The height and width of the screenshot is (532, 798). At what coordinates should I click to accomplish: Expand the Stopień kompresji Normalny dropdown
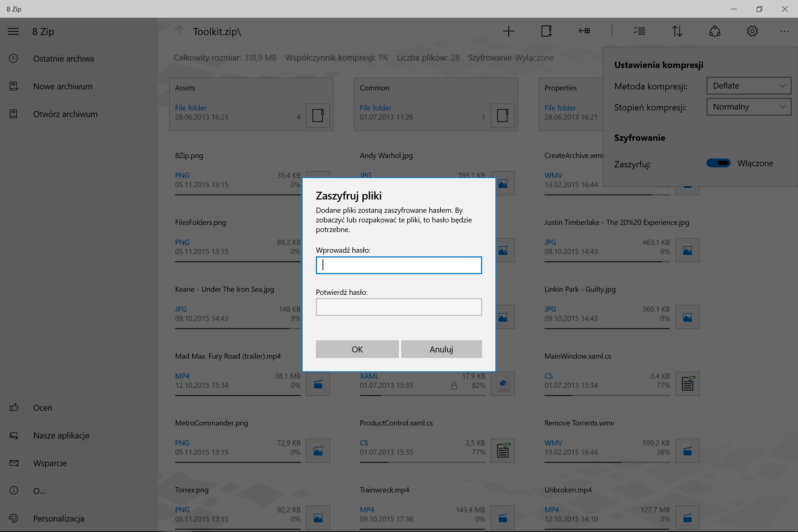(748, 107)
